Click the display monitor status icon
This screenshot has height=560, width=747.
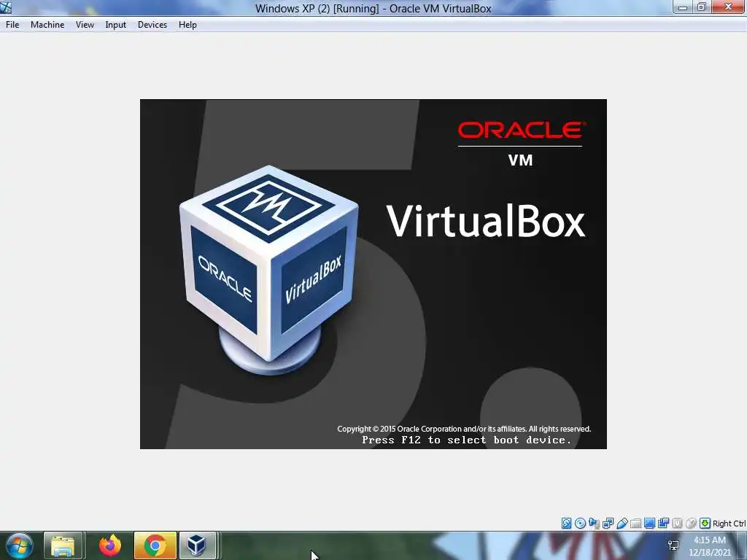[649, 524]
